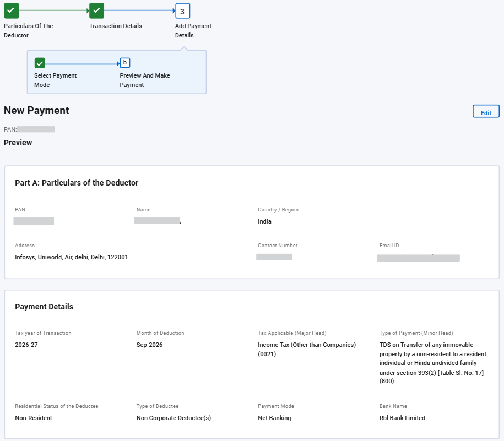Click the address 'Infosys, Uniworld, Air, delhi, Delhi, 122001'
Viewport: 504px width, 441px height.
coord(72,257)
